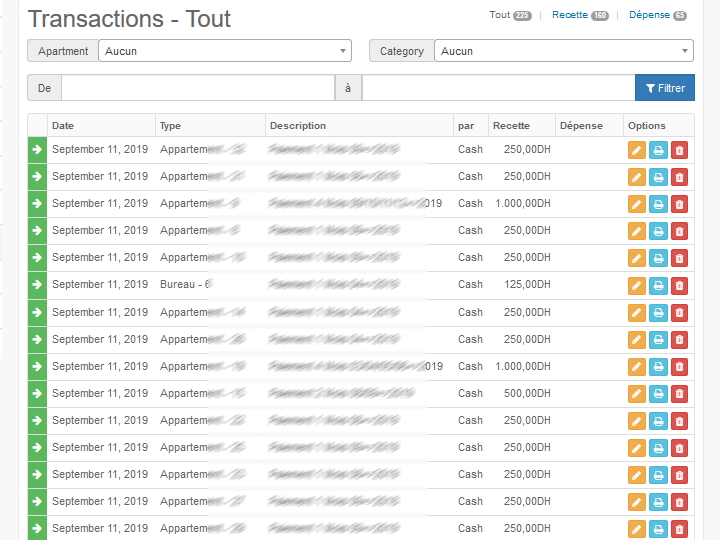Image resolution: width=720 pixels, height=540 pixels.
Task: Open the Apartment dropdown
Action: click(x=224, y=51)
